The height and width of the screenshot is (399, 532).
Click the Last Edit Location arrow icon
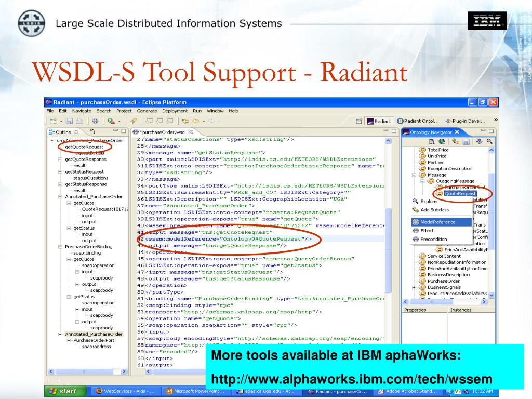(x=185, y=121)
